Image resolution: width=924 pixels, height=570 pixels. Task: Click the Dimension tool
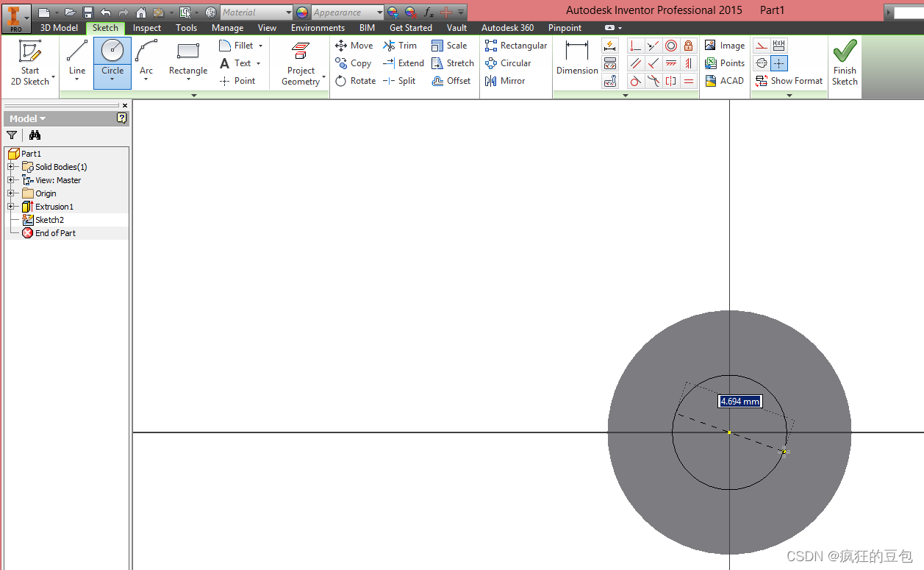(577, 59)
